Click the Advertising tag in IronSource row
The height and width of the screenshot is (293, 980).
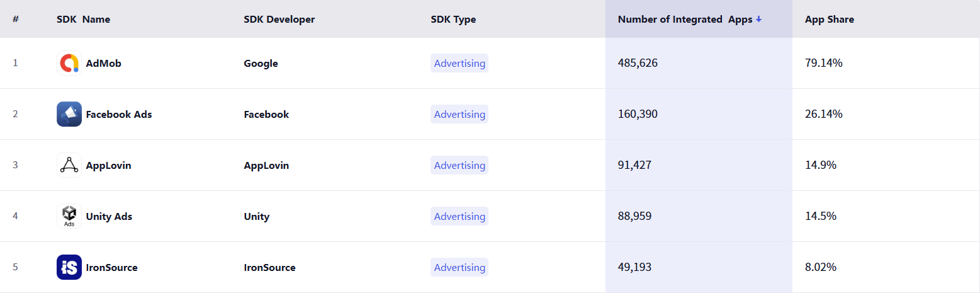tap(459, 267)
